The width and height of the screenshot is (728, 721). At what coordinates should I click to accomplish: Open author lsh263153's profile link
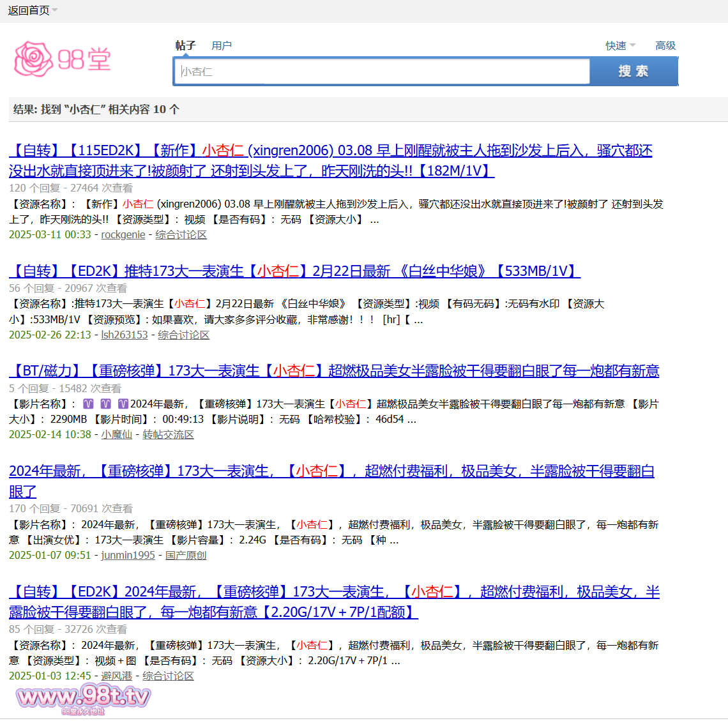pos(125,335)
